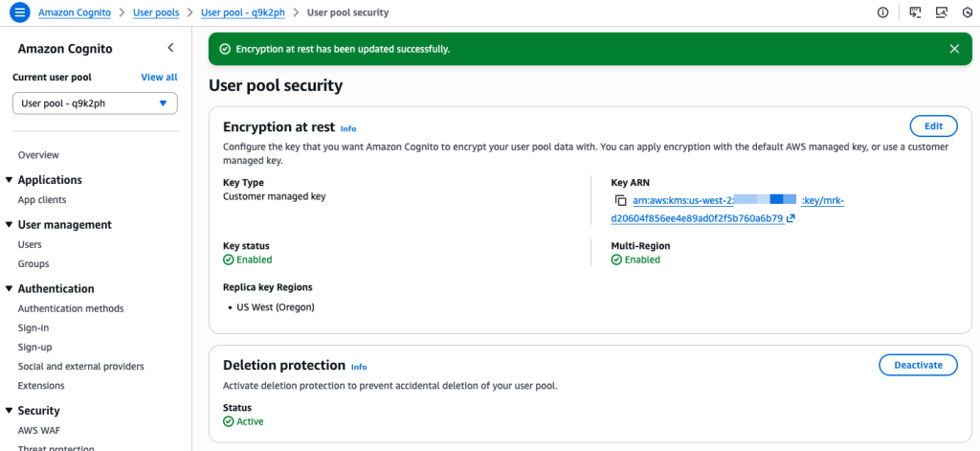Open App clients in sidebar
980x451 pixels.
pyautogui.click(x=42, y=200)
